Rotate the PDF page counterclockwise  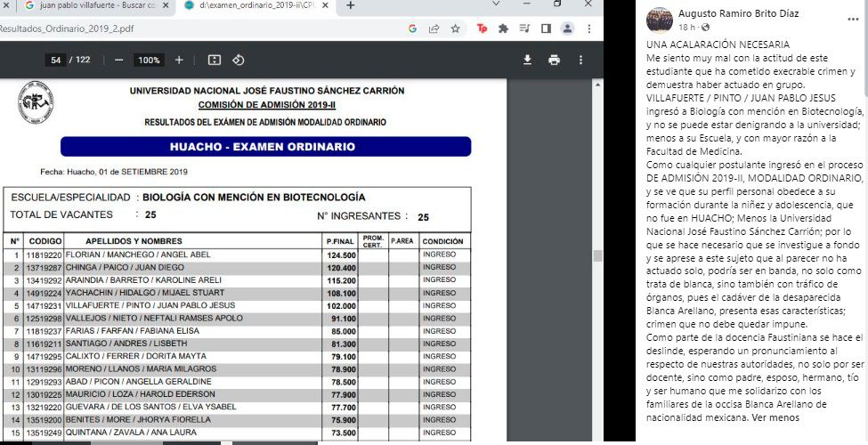tap(239, 60)
